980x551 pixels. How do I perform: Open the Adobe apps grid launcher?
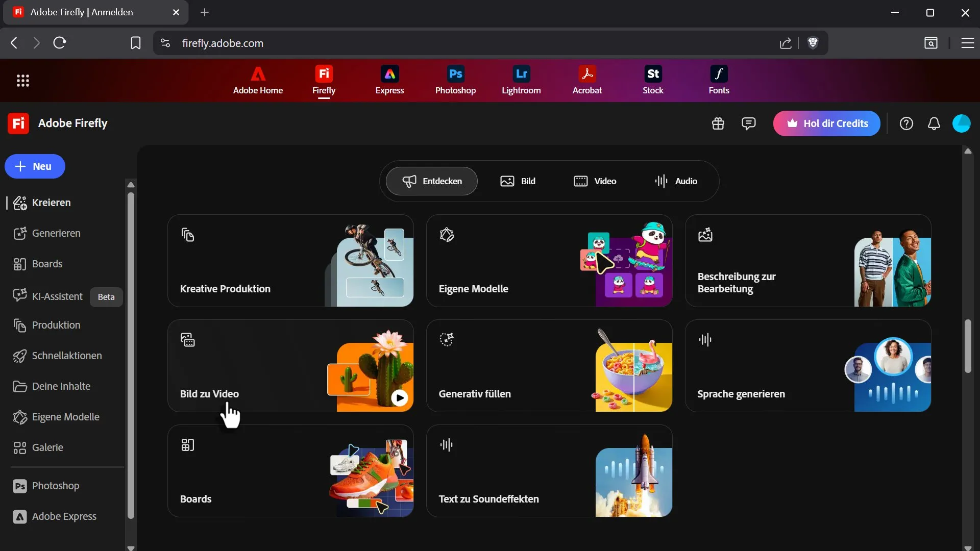coord(23,81)
